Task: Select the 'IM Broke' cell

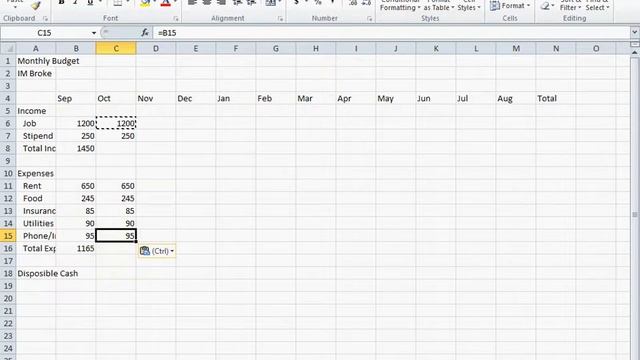Action: (x=36, y=73)
